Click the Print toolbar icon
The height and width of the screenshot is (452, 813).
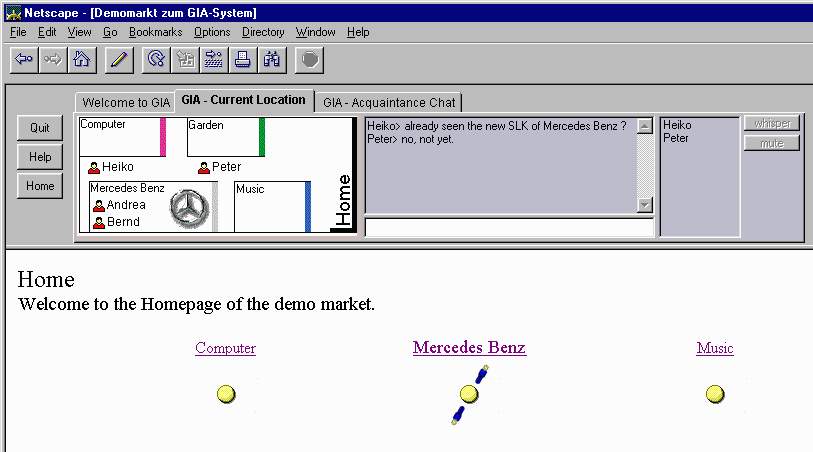pos(243,59)
